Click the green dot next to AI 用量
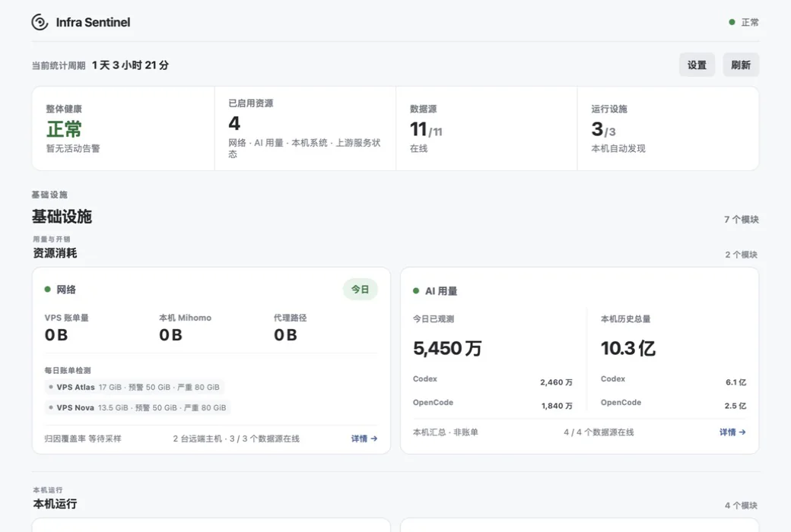 pos(416,291)
